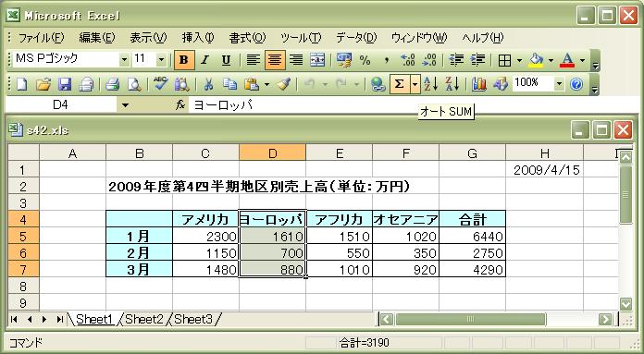The width and height of the screenshot is (644, 354).
Task: Select column G header
Action: tap(472, 153)
